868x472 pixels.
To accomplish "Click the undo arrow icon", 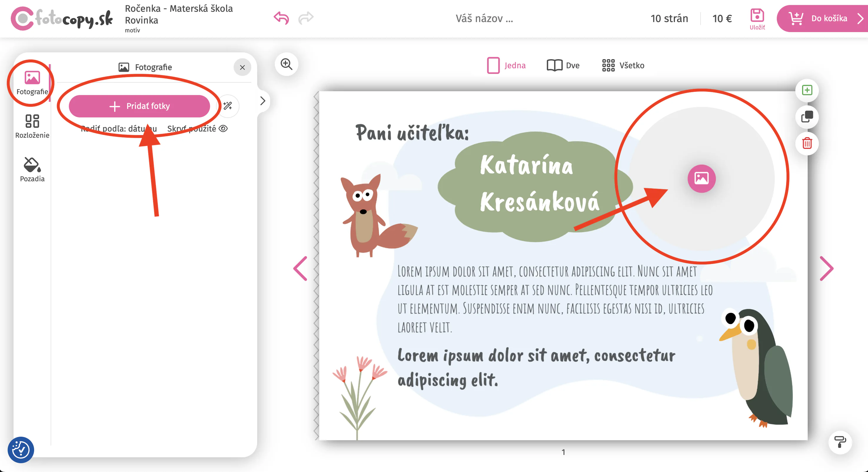I will click(281, 18).
